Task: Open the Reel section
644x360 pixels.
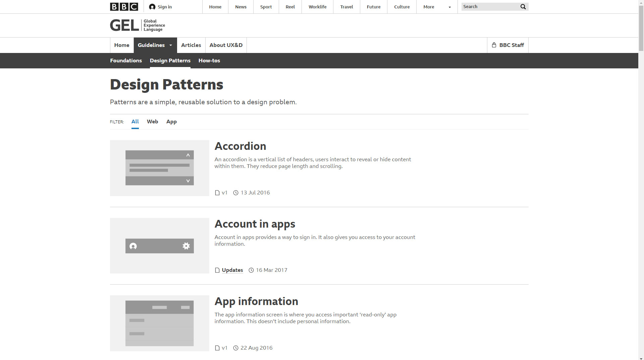Action: coord(290,7)
